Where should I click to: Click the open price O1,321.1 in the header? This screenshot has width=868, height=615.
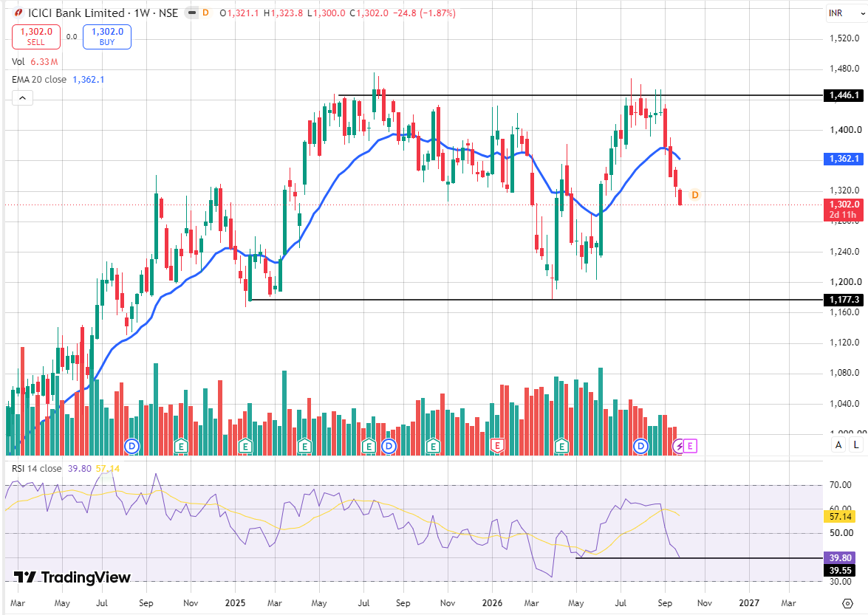click(239, 13)
